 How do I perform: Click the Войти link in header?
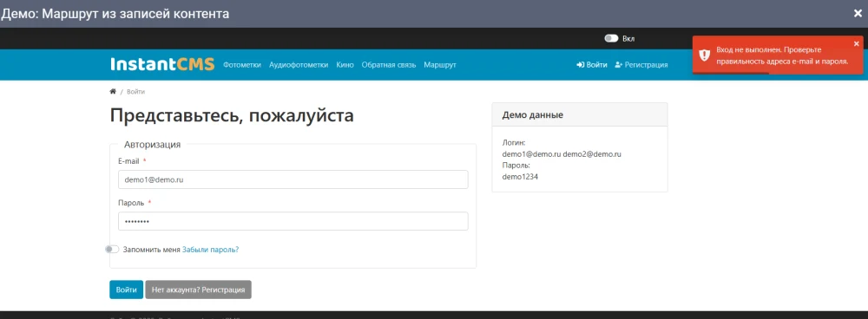592,65
